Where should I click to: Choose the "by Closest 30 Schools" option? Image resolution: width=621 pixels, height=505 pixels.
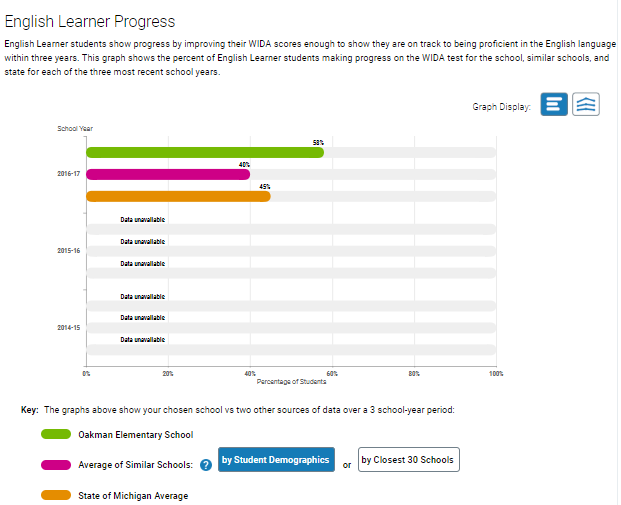tap(407, 460)
